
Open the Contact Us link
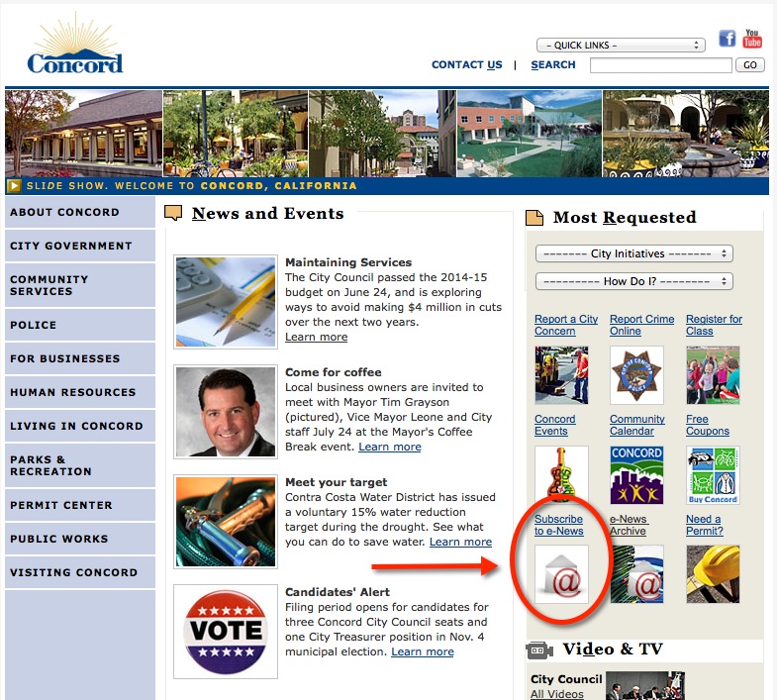click(467, 65)
